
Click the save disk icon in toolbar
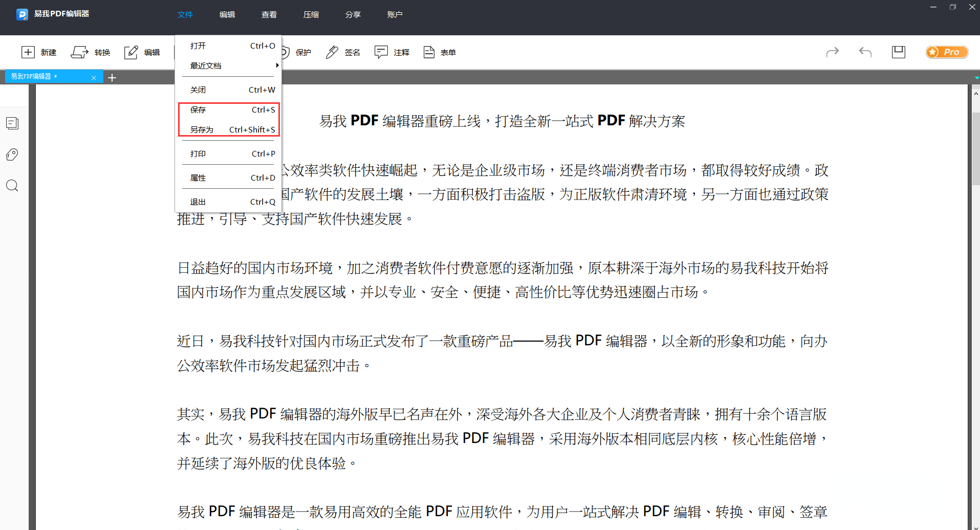pos(899,52)
